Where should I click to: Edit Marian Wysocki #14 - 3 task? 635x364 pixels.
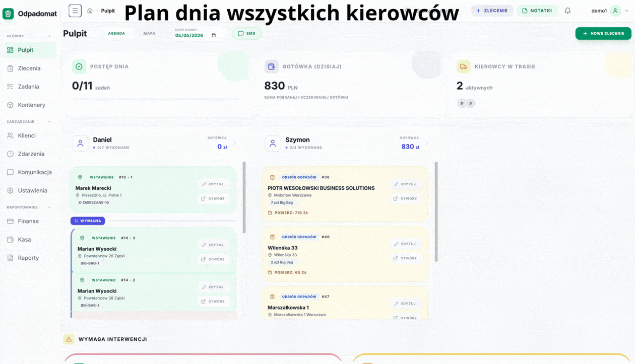pyautogui.click(x=214, y=245)
